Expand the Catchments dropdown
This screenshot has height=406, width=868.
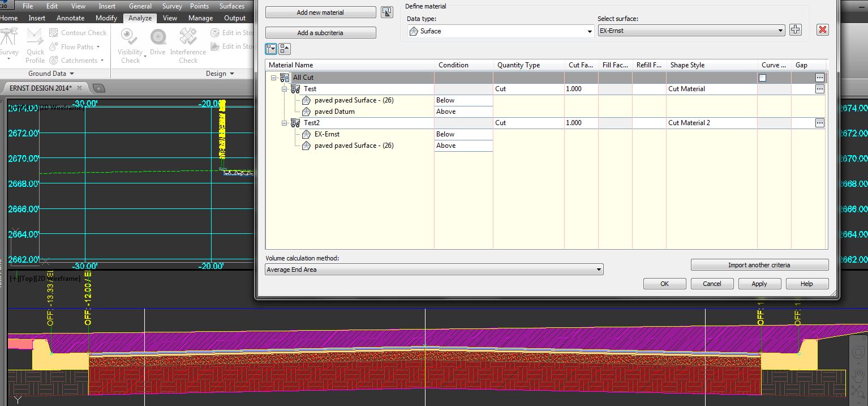(102, 61)
